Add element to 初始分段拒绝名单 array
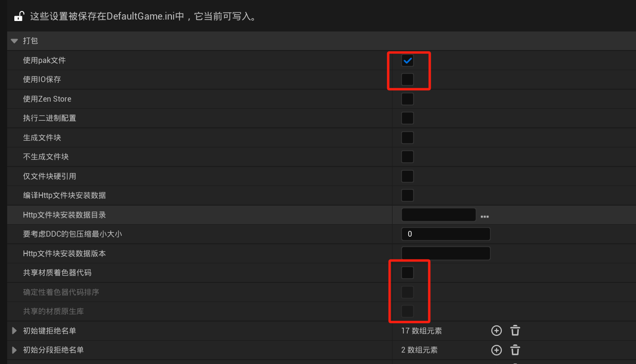The width and height of the screenshot is (636, 364). point(497,350)
